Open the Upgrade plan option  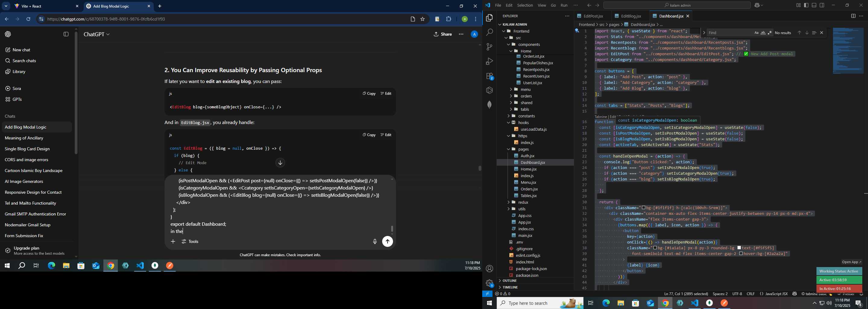[x=37, y=251]
